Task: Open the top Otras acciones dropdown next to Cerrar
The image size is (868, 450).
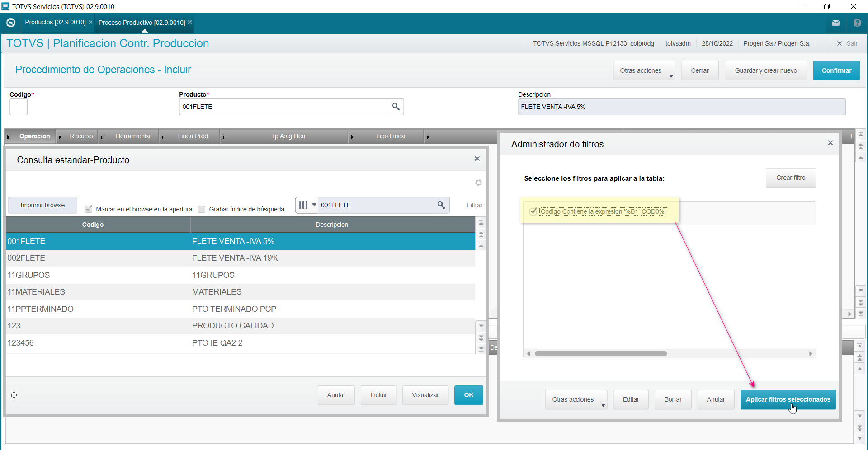Action: [644, 70]
